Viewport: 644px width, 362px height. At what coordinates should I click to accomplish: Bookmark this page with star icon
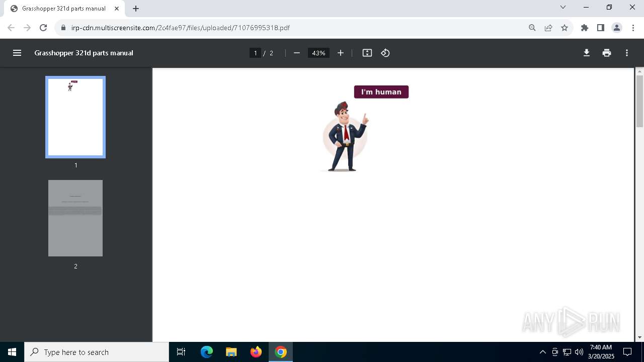coord(565,28)
